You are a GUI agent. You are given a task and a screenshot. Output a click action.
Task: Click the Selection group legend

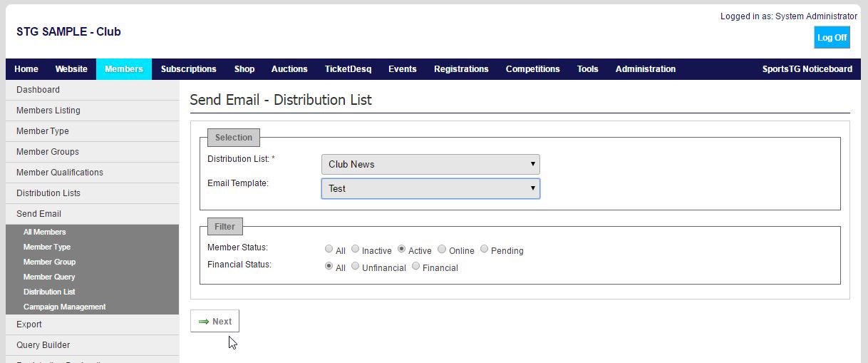click(234, 138)
